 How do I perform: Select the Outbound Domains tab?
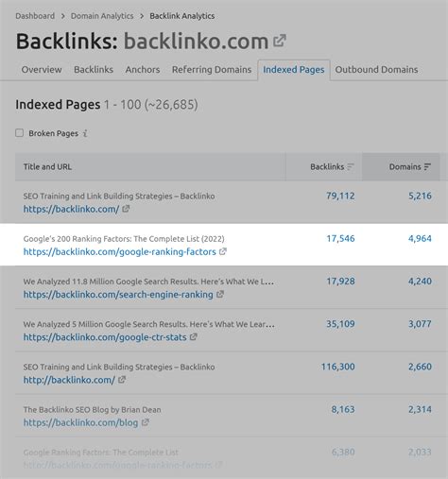(x=376, y=70)
